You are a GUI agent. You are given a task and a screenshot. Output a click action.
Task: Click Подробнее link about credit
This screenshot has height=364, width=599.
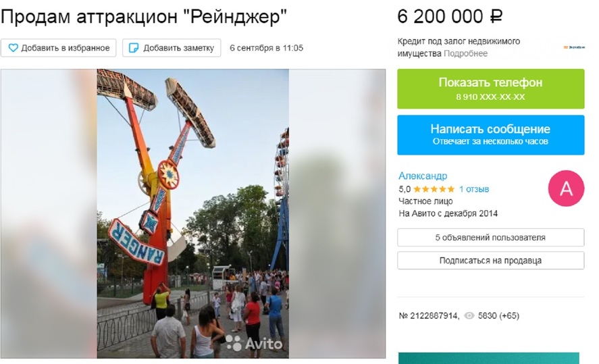point(465,53)
